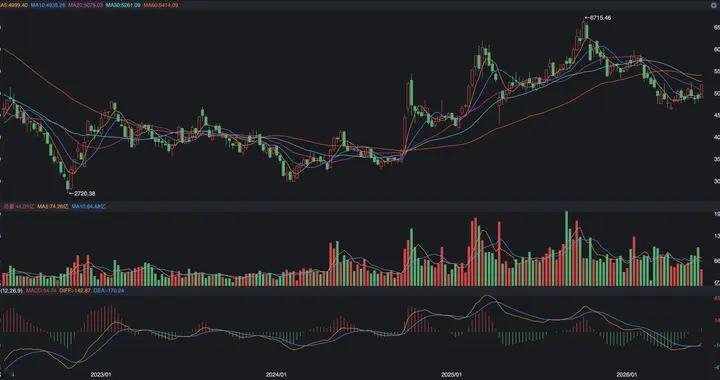Click the 2025/01 date axis label
Screen dimensions: 720x380
pyautogui.click(x=451, y=375)
